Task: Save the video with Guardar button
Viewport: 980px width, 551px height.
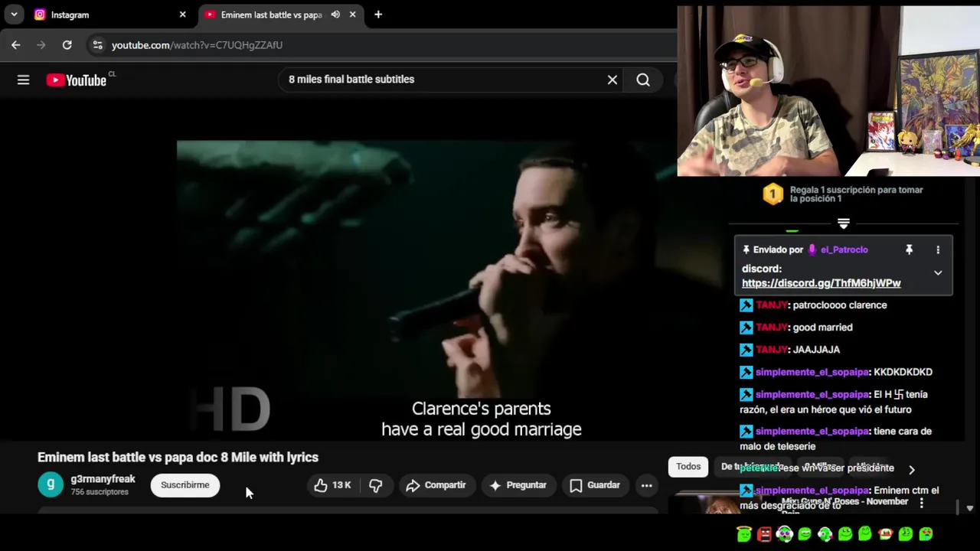Action: coord(595,485)
